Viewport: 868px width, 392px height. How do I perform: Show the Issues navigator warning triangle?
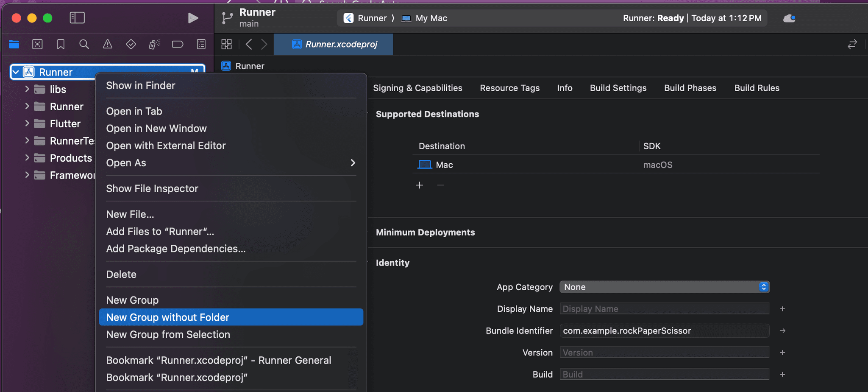click(107, 44)
